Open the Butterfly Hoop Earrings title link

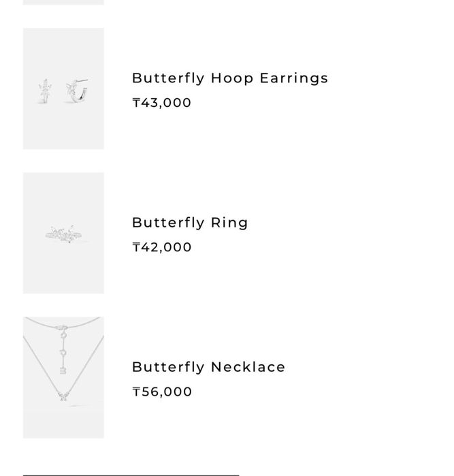click(229, 78)
